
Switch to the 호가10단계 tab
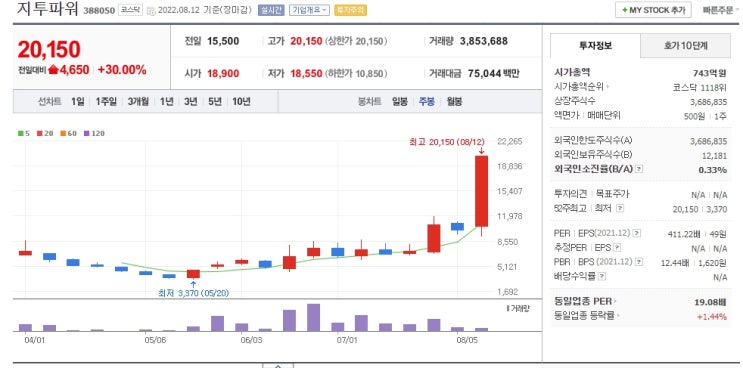tap(685, 45)
